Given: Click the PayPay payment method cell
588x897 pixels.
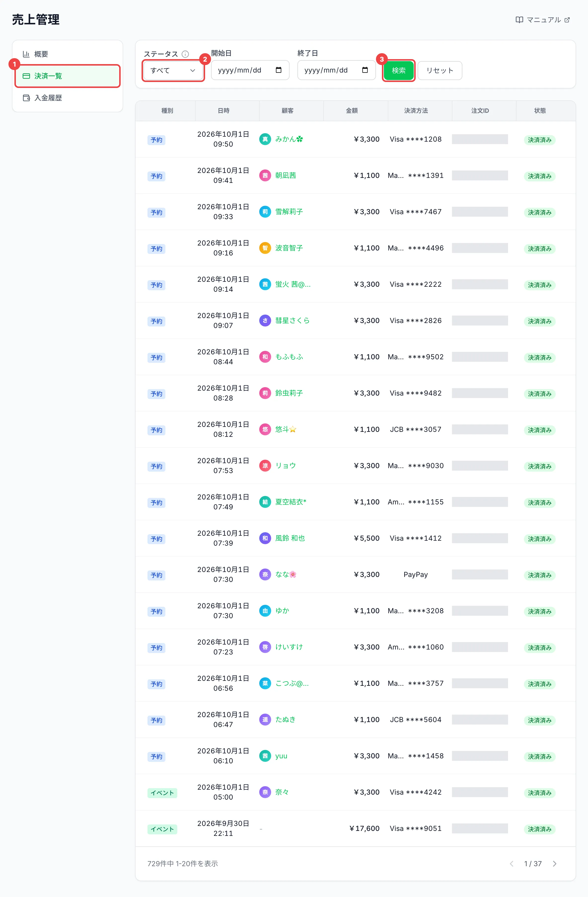Looking at the screenshot, I should (415, 575).
